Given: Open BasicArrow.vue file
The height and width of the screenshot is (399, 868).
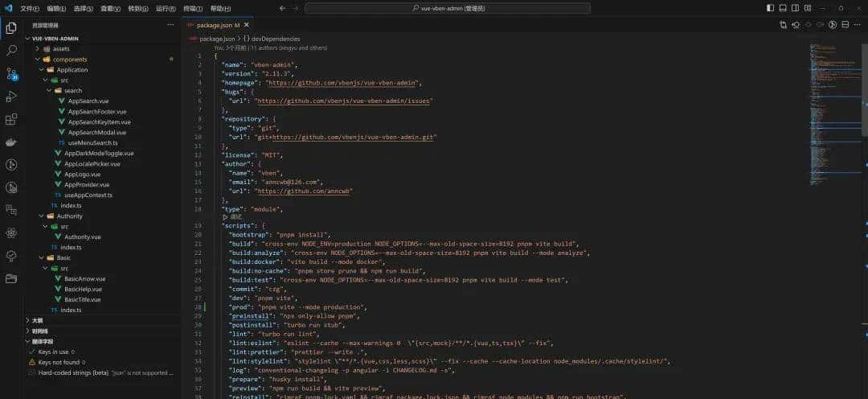Looking at the screenshot, I should [x=84, y=279].
